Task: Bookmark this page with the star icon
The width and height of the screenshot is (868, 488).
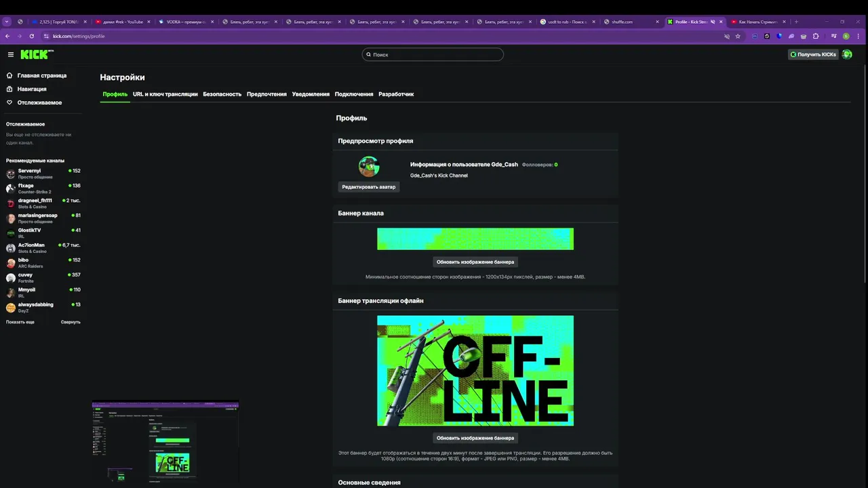Action: pyautogui.click(x=738, y=36)
